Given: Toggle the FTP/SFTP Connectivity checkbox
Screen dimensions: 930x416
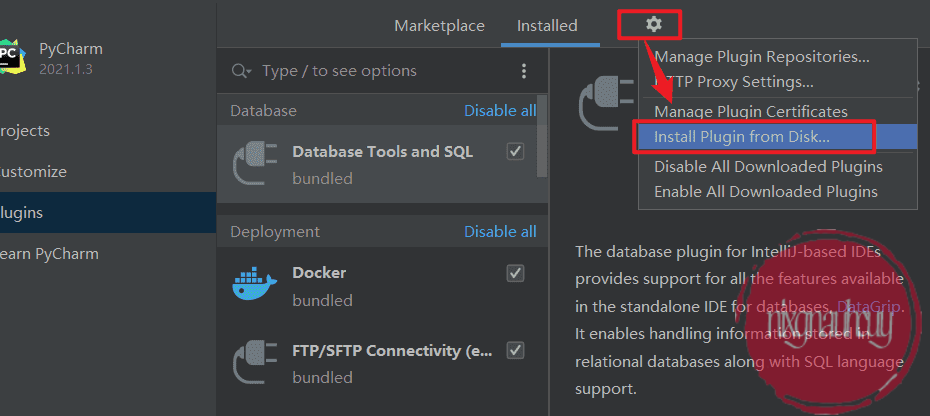Looking at the screenshot, I should coord(516,350).
